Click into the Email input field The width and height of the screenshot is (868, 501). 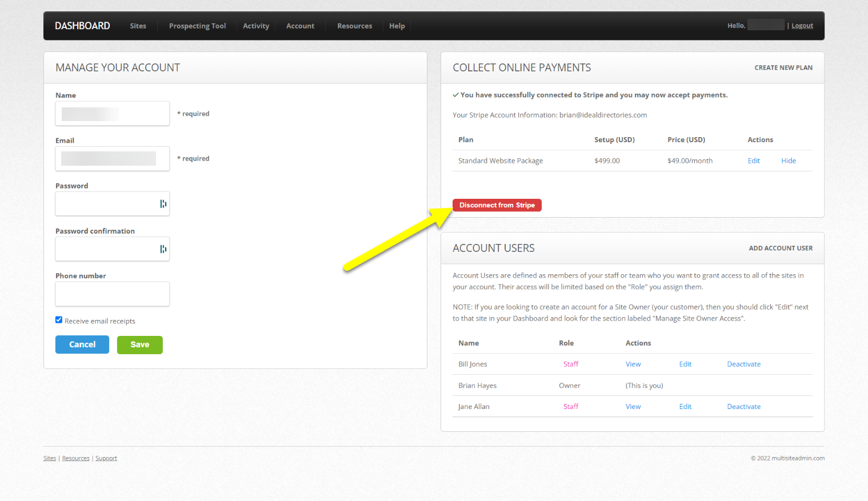(x=113, y=159)
